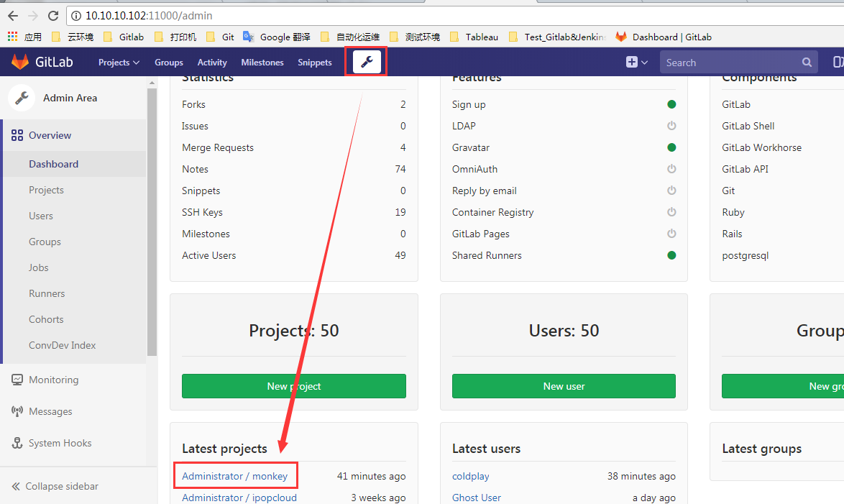
Task: Click the Shared Runners green status dot
Action: click(671, 255)
